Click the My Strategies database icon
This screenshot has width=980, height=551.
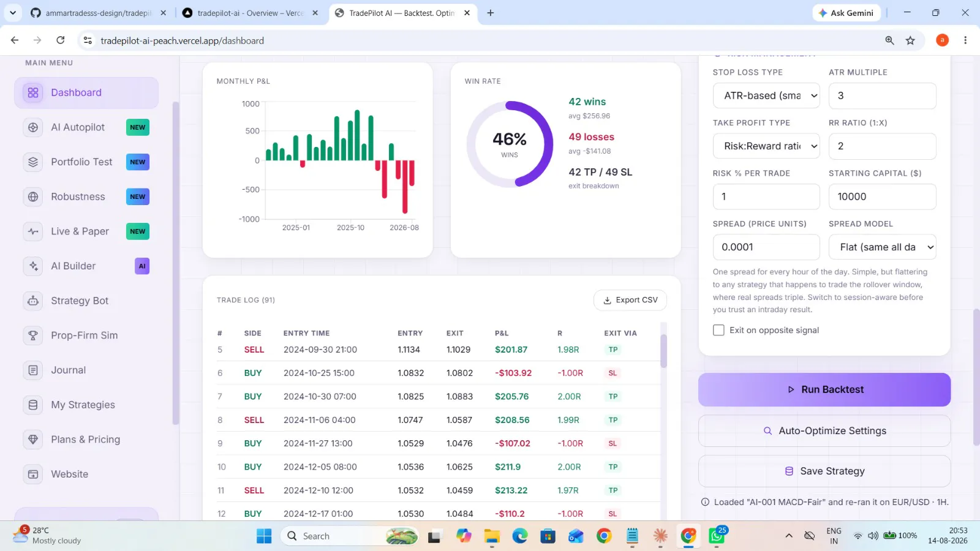[x=33, y=405]
